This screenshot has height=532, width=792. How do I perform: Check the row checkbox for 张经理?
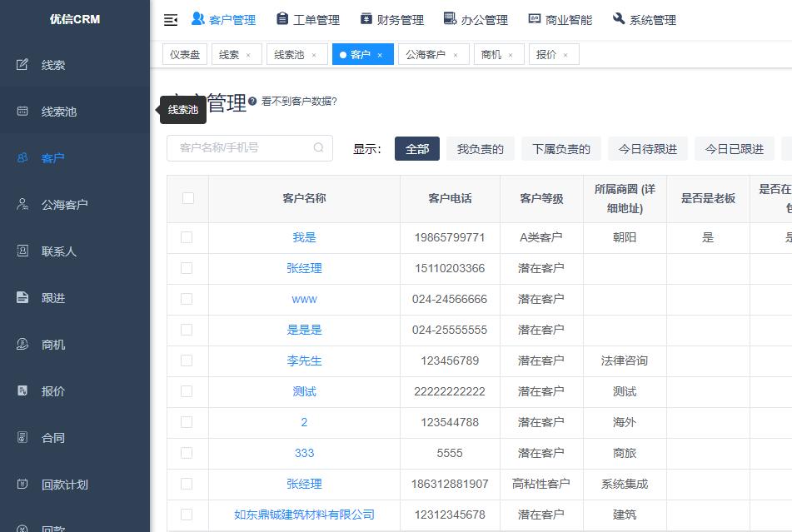(x=187, y=268)
